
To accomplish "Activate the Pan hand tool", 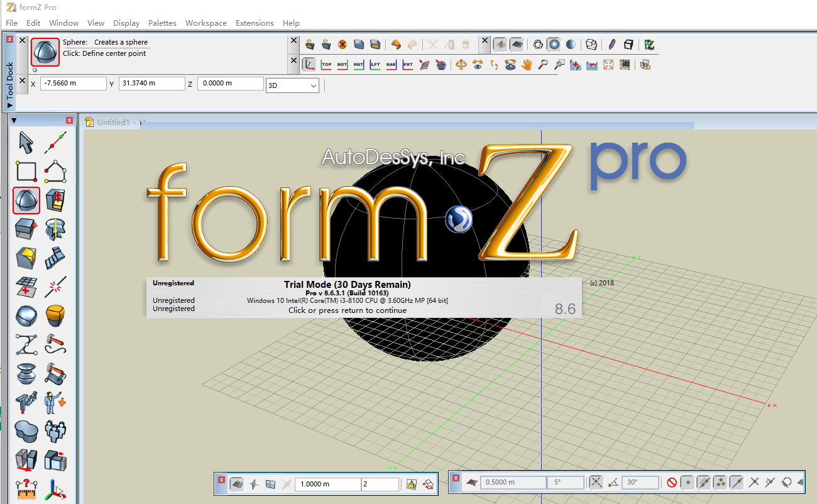I will pos(527,64).
